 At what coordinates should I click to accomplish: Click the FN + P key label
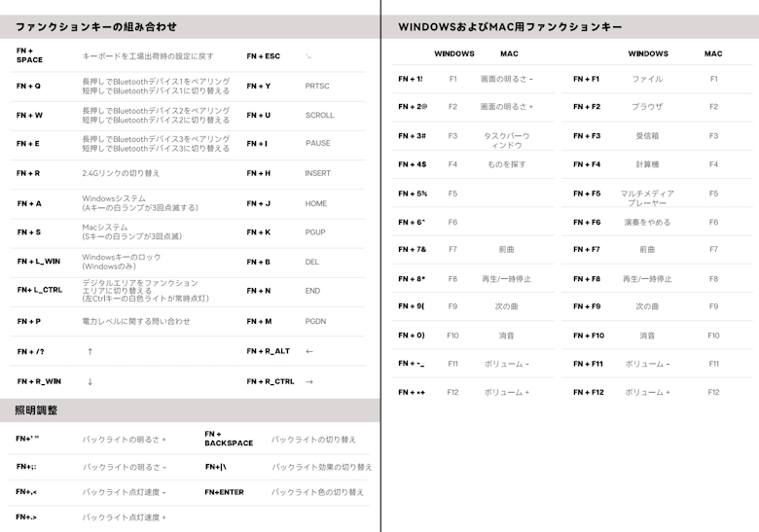[29, 321]
